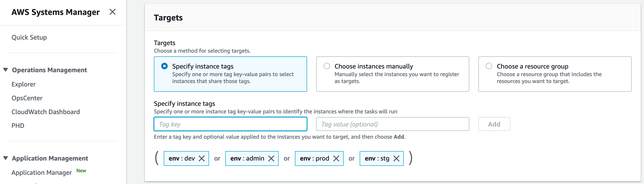Click the env : prod tag chip
This screenshot has height=184, width=644.
click(x=314, y=158)
